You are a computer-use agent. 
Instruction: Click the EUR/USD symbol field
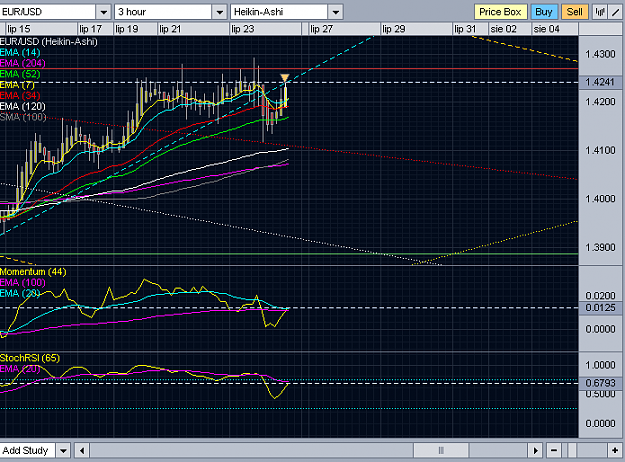(48, 12)
